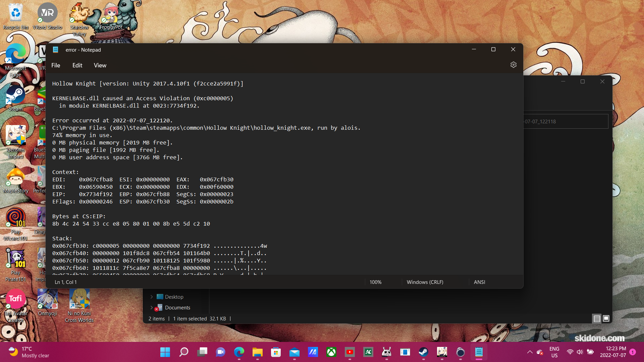Show hidden system tray icons chevron

pos(530,352)
